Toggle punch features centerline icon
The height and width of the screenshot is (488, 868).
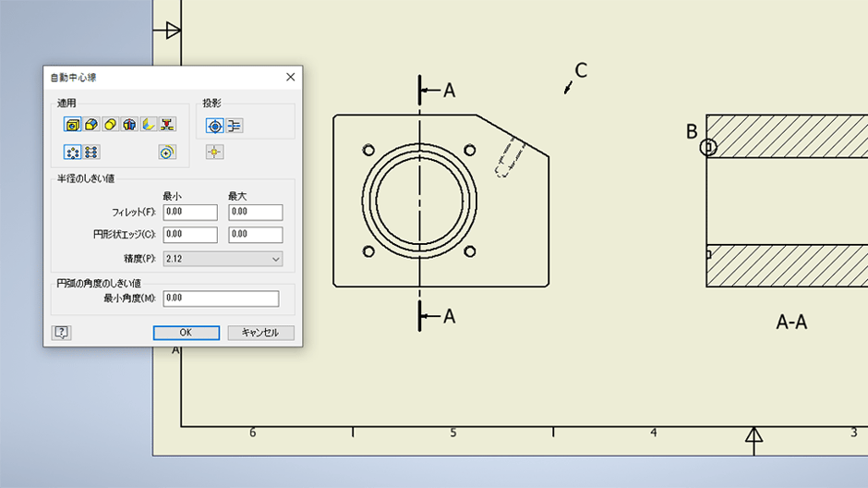click(167, 125)
